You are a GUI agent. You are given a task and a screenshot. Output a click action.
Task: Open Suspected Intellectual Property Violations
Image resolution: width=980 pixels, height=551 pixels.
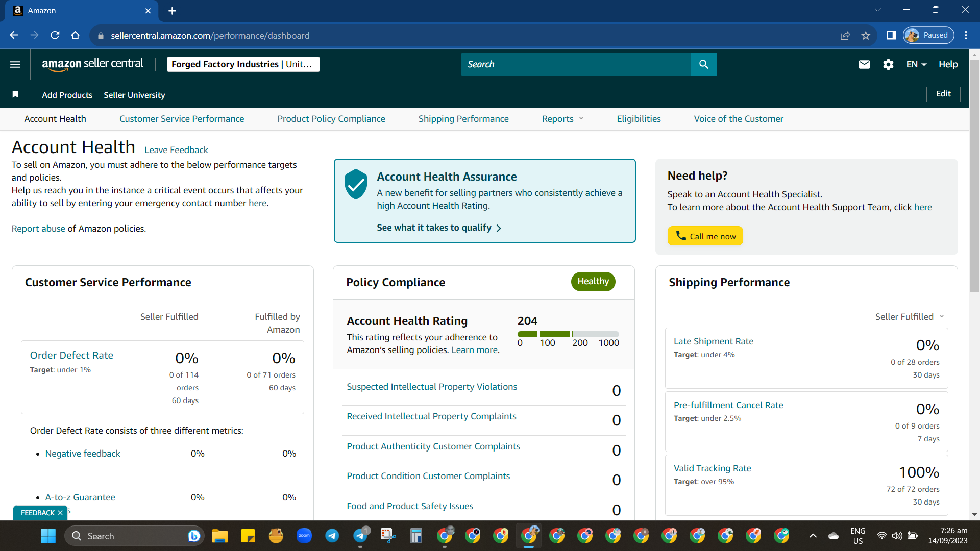click(432, 387)
